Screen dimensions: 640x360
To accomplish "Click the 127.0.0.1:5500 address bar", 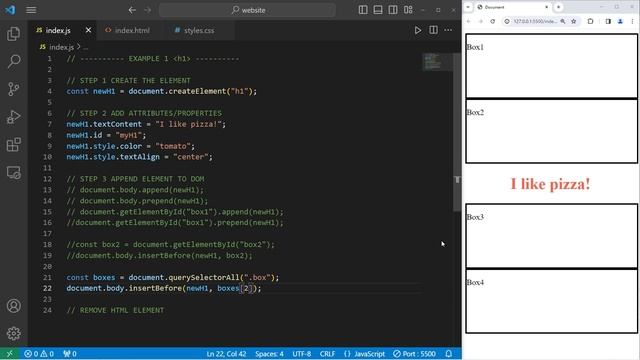I will coord(535,21).
